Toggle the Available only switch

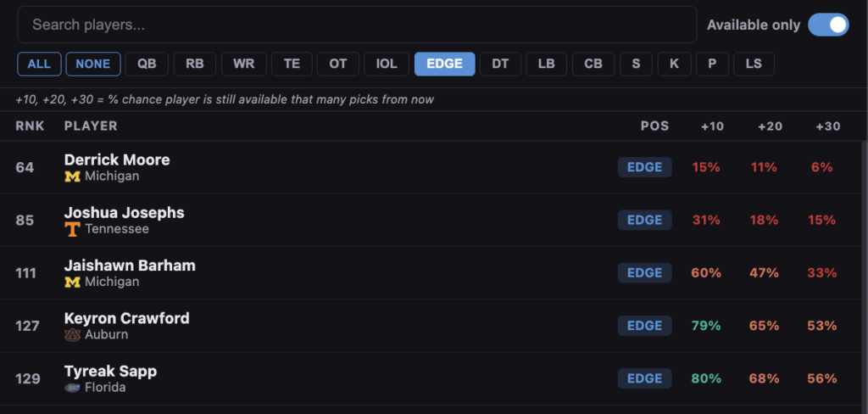click(x=827, y=25)
